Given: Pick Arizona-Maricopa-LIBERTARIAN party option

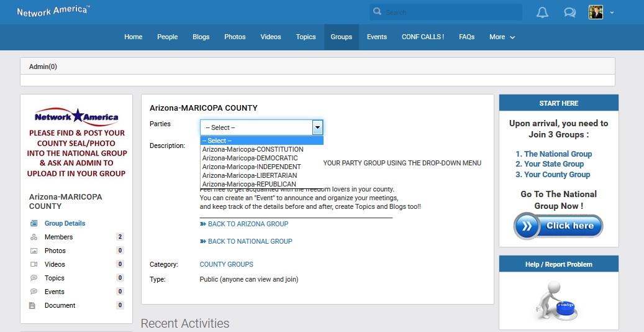Looking at the screenshot, I should tap(250, 175).
